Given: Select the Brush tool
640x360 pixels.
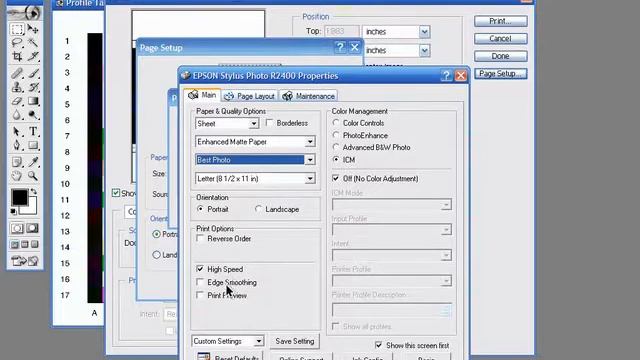Looking at the screenshot, I should 33,73.
